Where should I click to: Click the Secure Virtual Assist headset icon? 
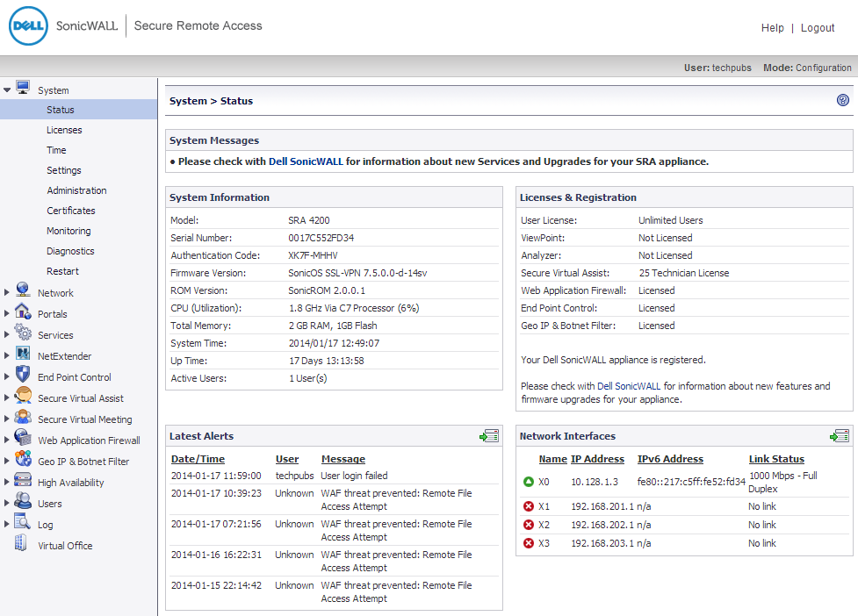tap(23, 395)
